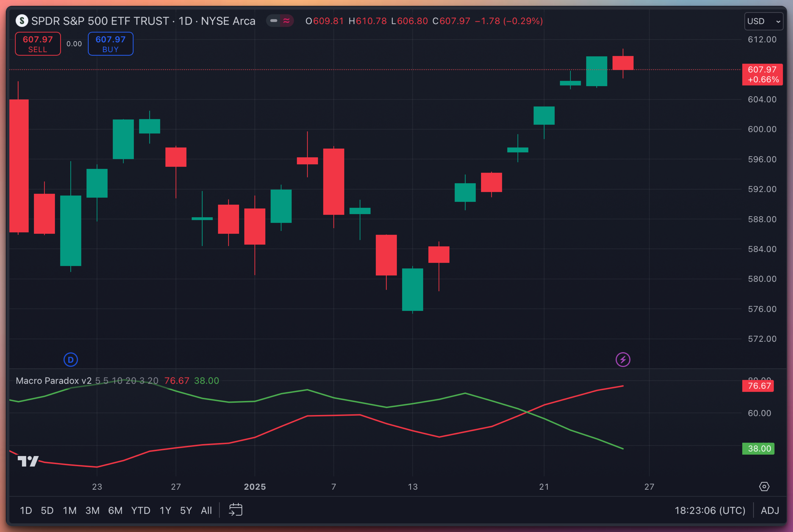793x532 pixels.
Task: Select the 1D time range
Action: pyautogui.click(x=26, y=510)
